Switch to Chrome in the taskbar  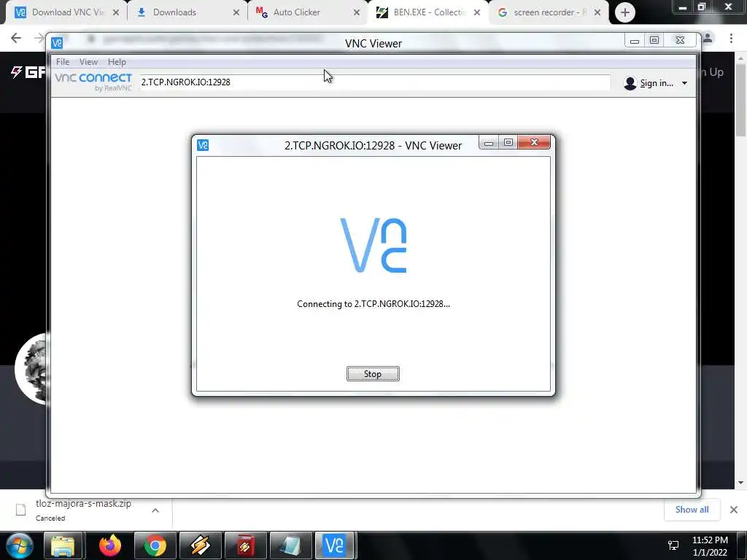click(155, 545)
